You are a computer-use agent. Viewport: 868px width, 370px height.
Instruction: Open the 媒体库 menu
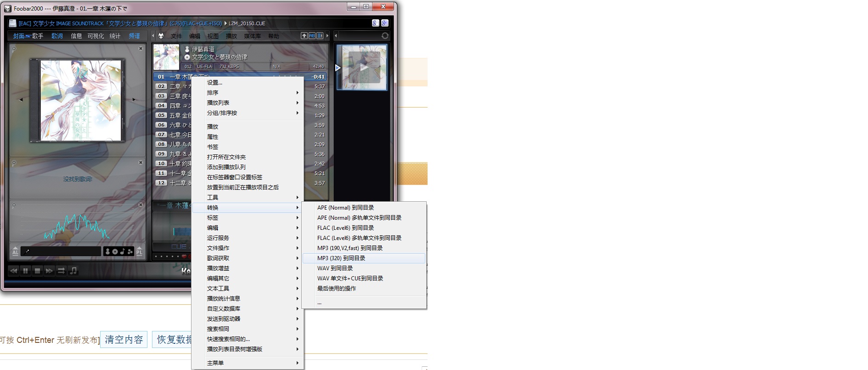click(x=252, y=36)
